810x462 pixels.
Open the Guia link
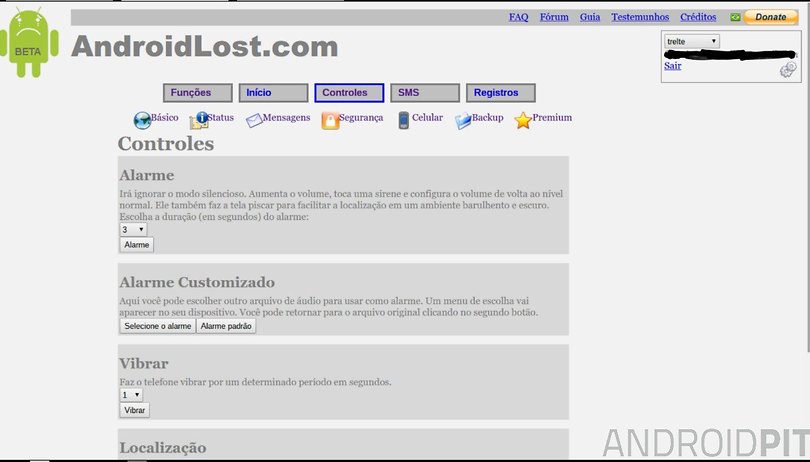point(590,17)
